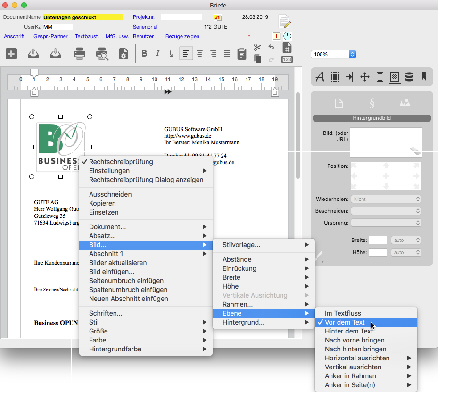Click the clipboard paste icon in the toolbar
Screen dimensions: 453x399
pos(242,54)
